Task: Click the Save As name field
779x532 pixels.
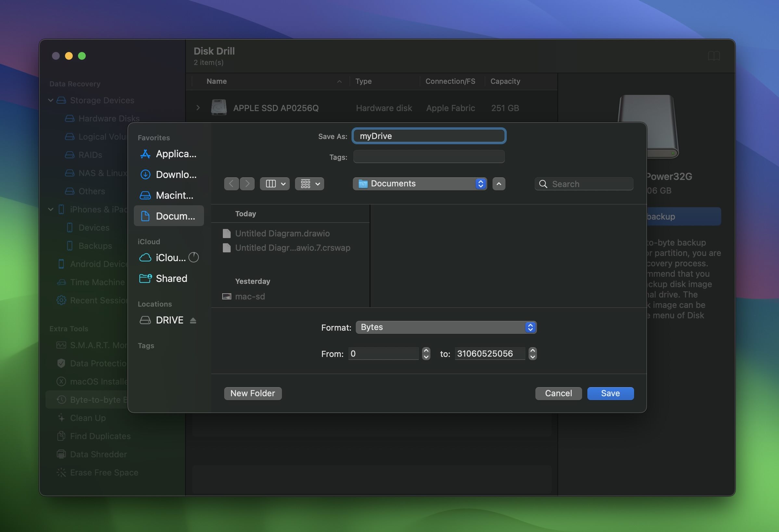Action: [429, 136]
